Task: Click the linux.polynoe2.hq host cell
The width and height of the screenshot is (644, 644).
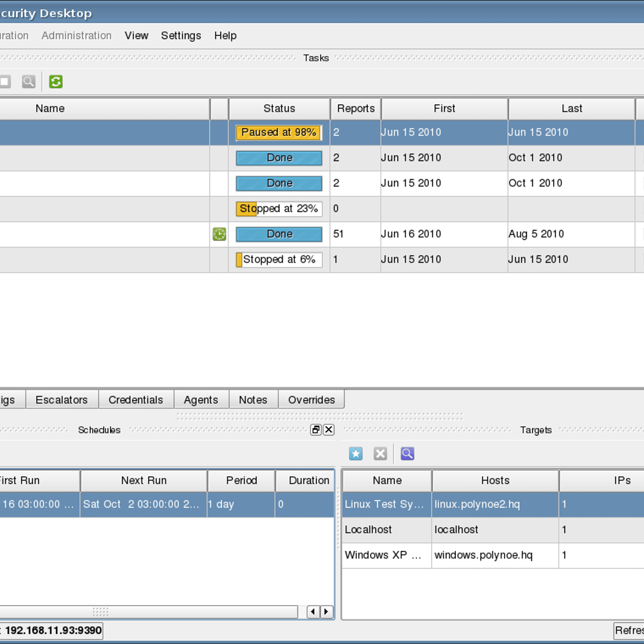Action: pyautogui.click(x=495, y=504)
